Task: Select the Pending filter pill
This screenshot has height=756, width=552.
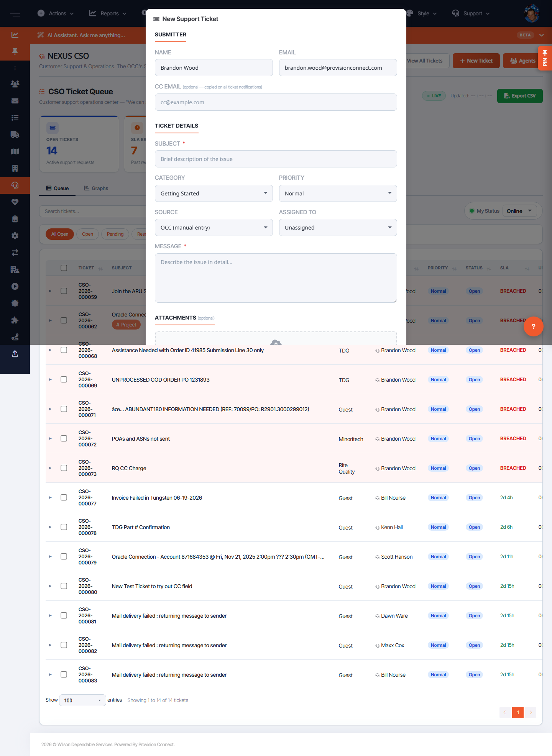Action: tap(115, 234)
